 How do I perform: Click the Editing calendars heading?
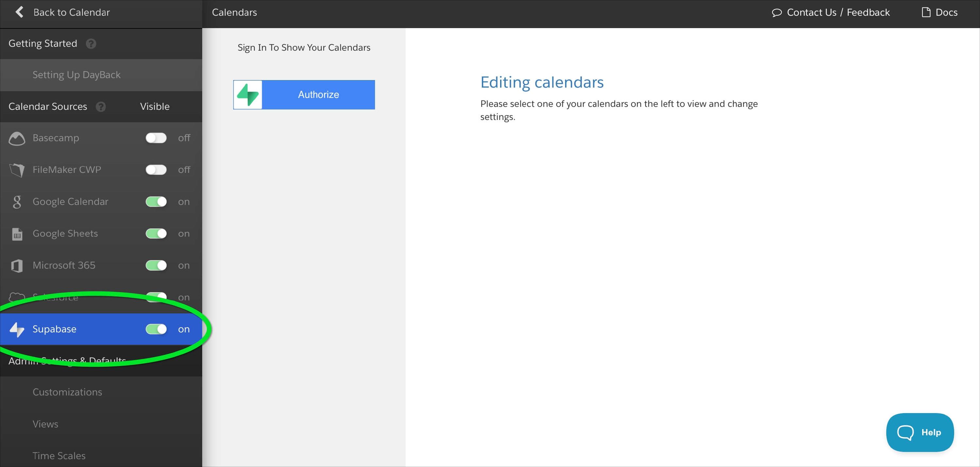pyautogui.click(x=542, y=82)
